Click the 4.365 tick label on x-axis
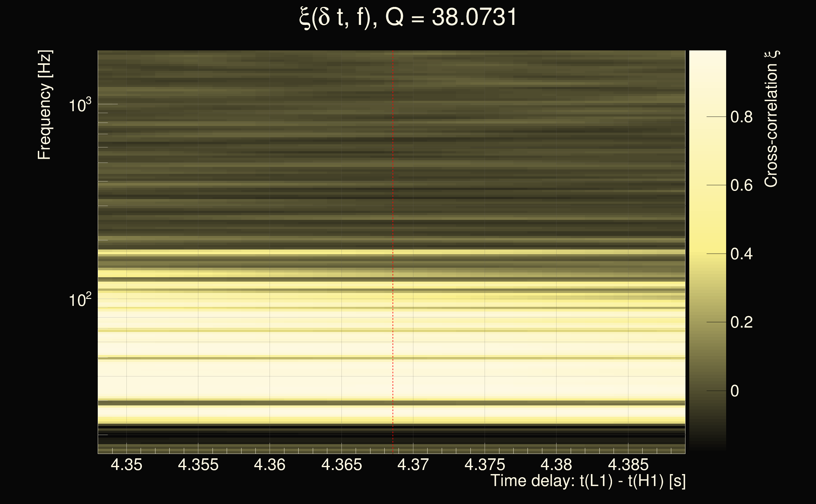The width and height of the screenshot is (816, 504). [341, 465]
